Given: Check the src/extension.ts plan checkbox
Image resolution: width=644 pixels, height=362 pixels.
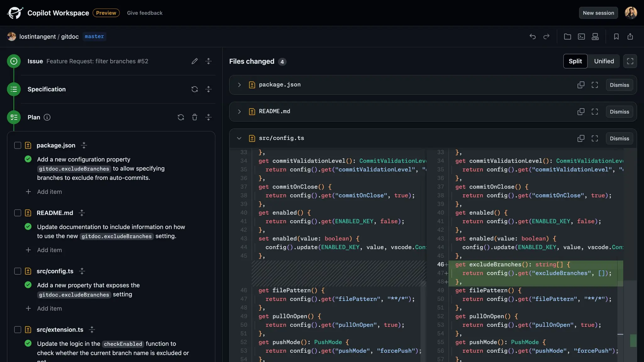Looking at the screenshot, I should [18, 330].
